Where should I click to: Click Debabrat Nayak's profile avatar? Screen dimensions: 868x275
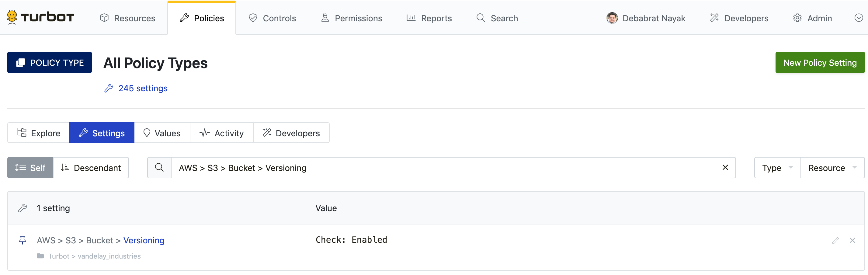(x=612, y=18)
